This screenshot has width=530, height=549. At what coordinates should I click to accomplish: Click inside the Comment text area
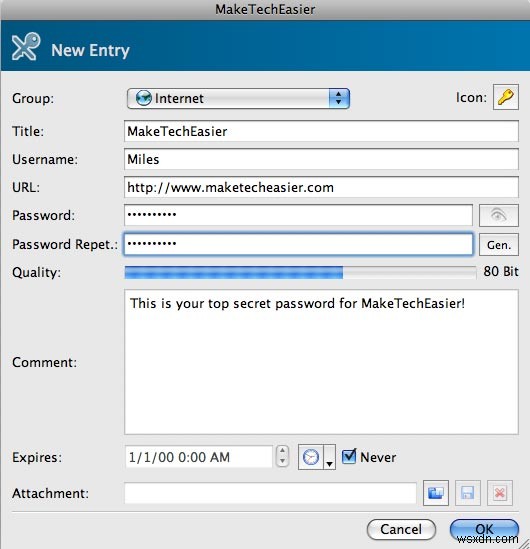(x=321, y=362)
